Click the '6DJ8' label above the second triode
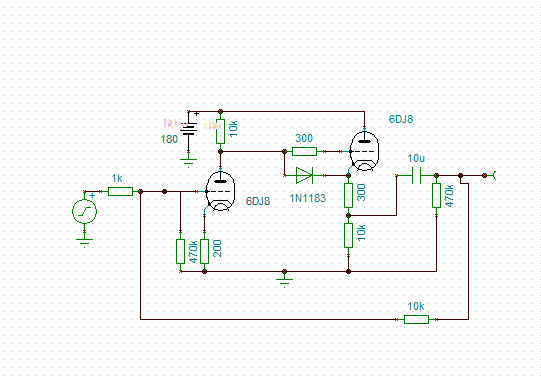Image resolution: width=541 pixels, height=379 pixels. point(401,119)
